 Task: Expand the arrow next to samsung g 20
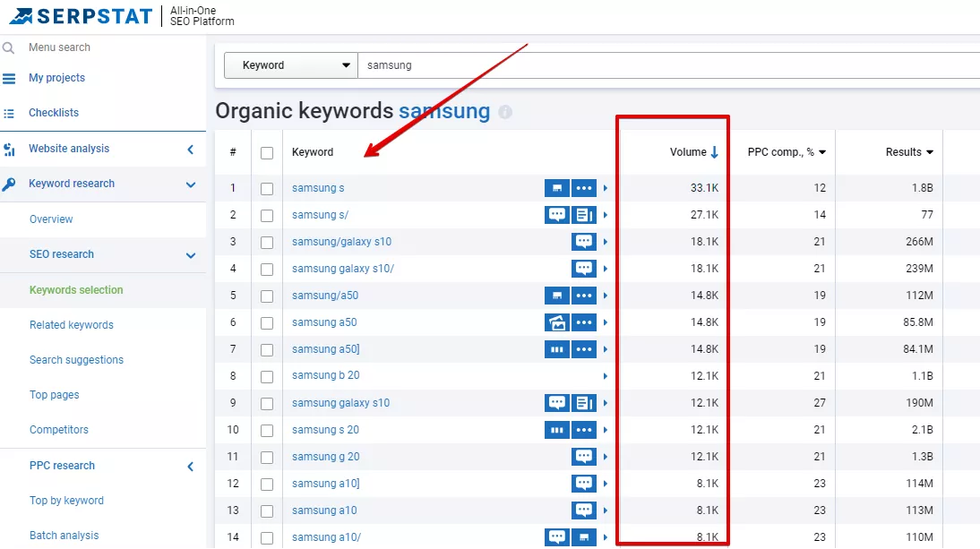(x=605, y=457)
